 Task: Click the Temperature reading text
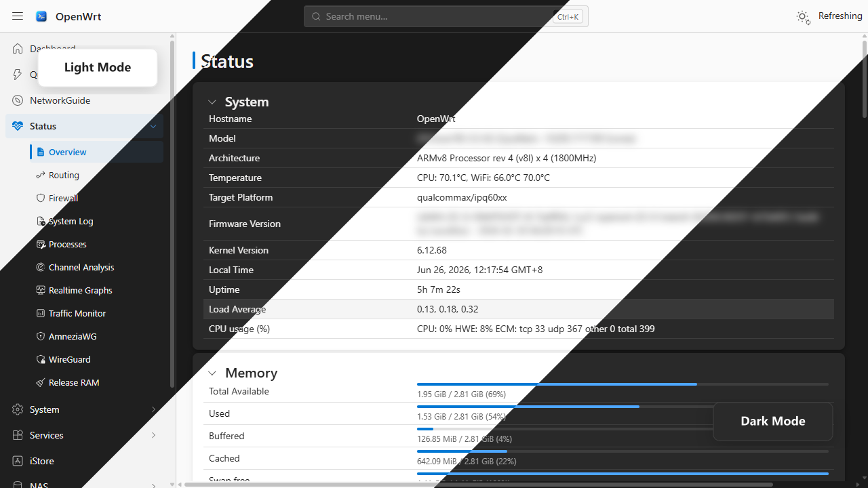[484, 178]
